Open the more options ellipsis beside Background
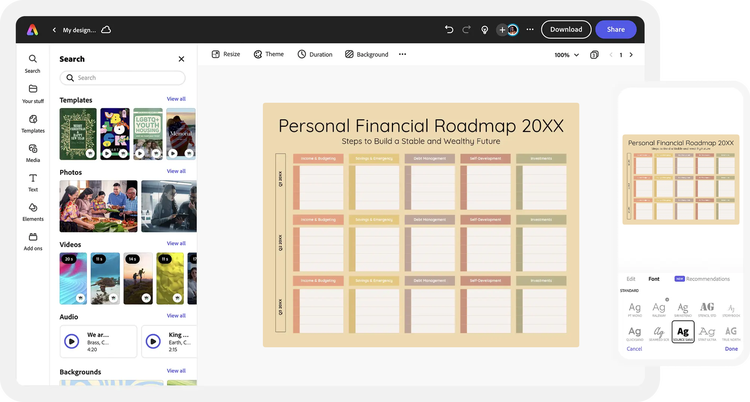Viewport: 750px width, 402px height. tap(402, 54)
